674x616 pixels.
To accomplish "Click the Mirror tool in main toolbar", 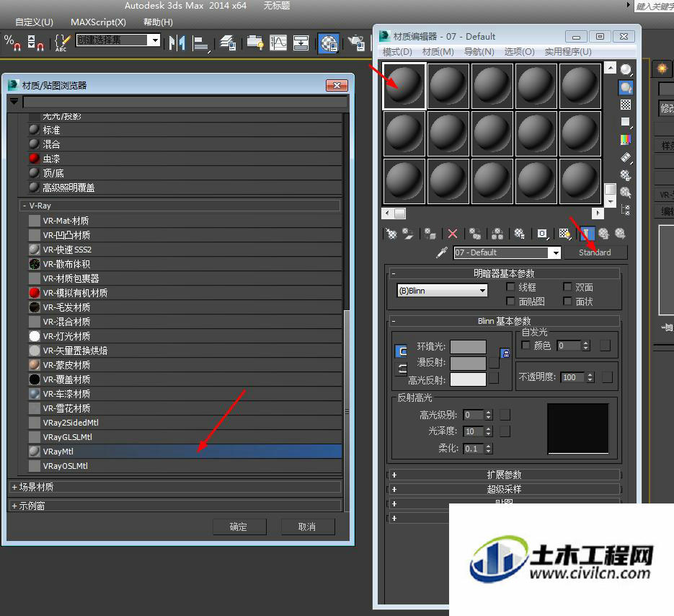I will pos(177,43).
